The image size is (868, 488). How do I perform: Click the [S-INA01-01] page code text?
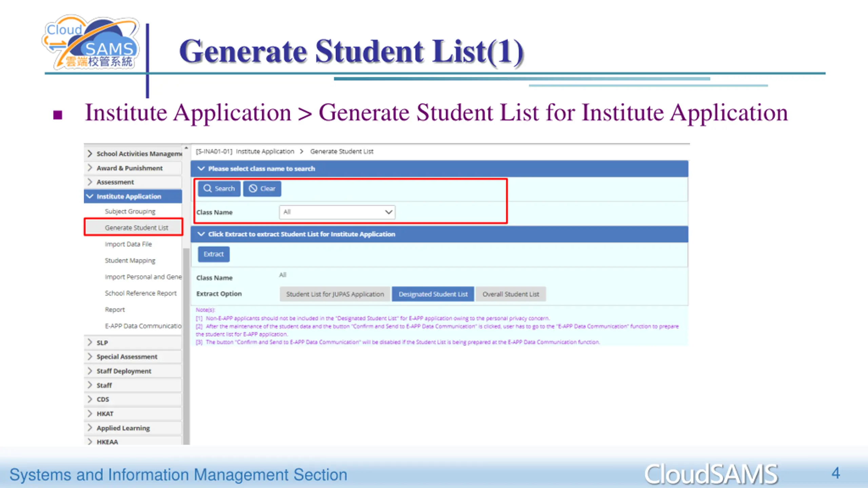click(214, 151)
